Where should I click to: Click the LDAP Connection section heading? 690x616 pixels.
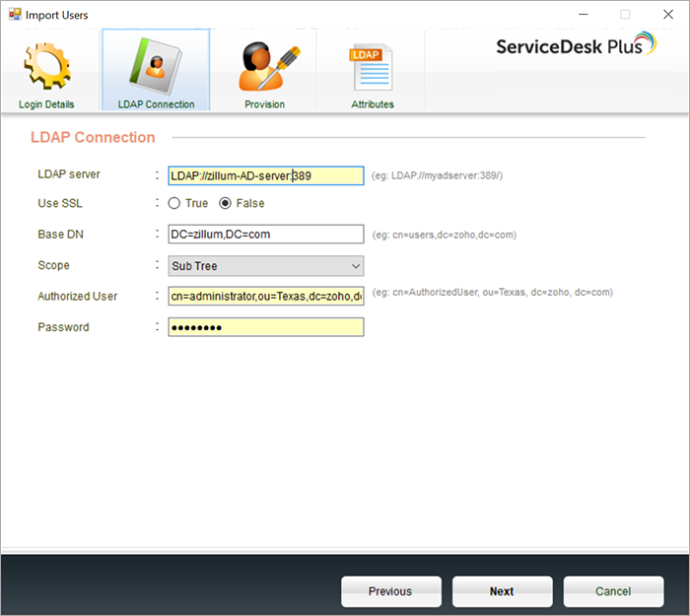93,137
